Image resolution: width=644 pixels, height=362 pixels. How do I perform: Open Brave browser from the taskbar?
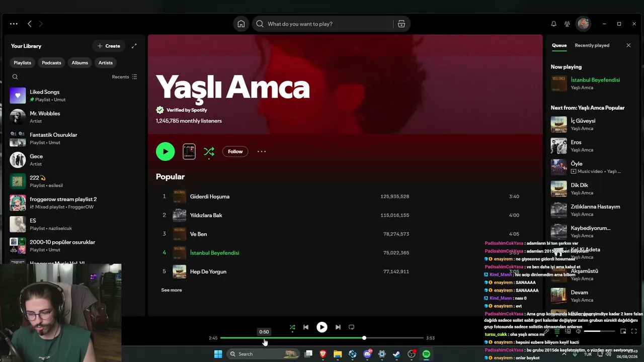point(323,354)
